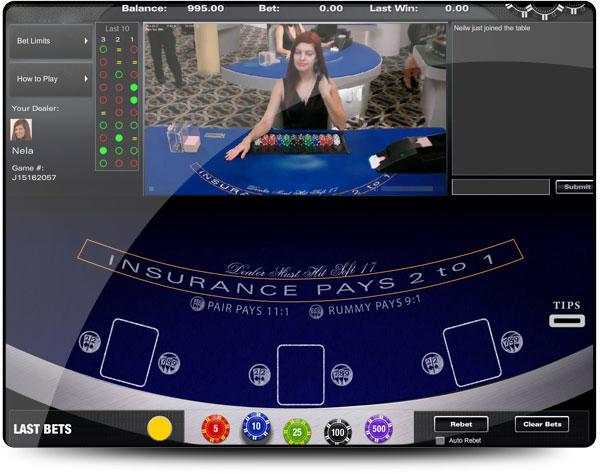Click the chat message input field

tap(500, 187)
